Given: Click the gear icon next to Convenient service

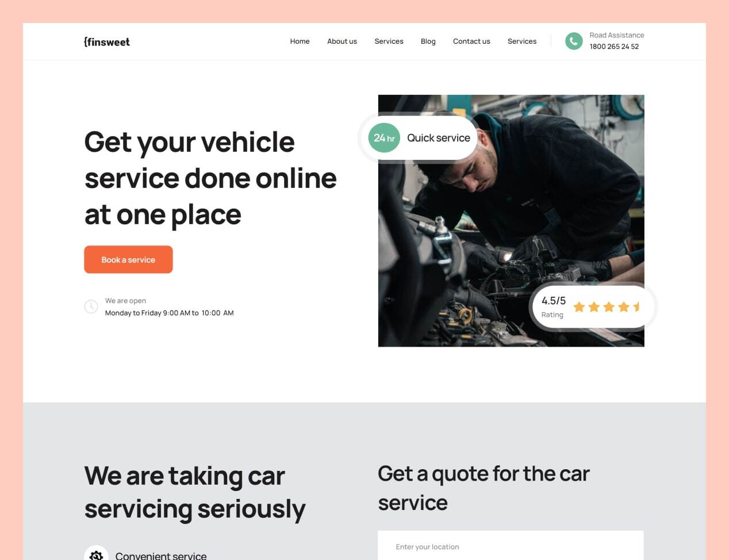Looking at the screenshot, I should [96, 555].
